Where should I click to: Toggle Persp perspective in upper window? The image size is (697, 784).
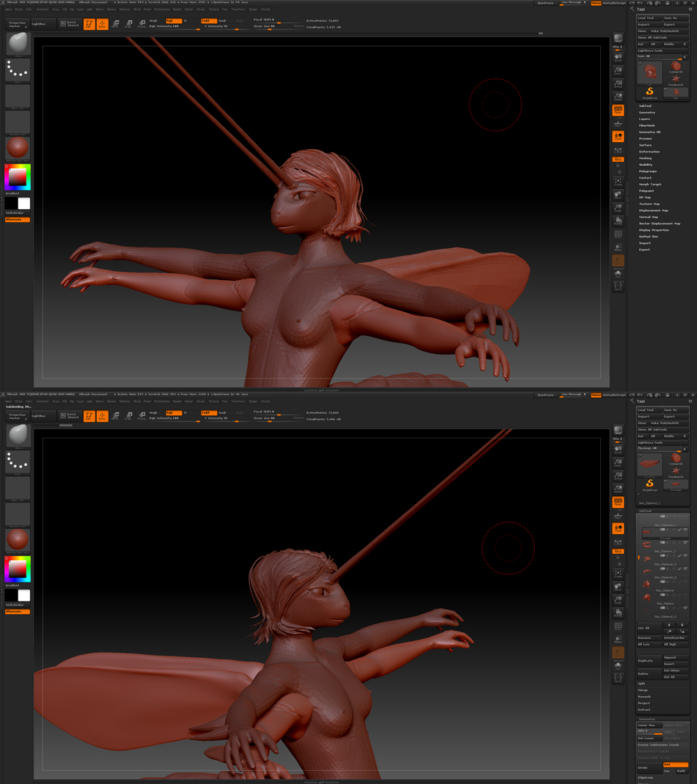click(x=618, y=110)
